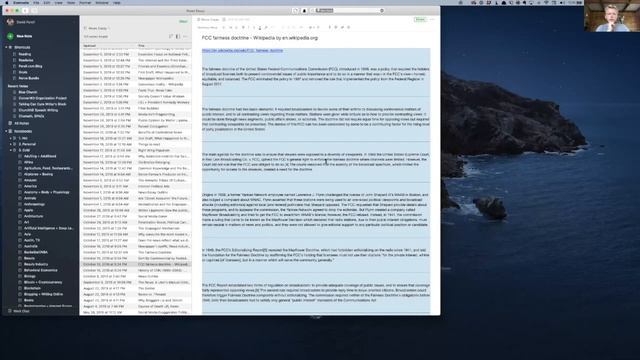Show All Notes in the sidebar

[21, 123]
